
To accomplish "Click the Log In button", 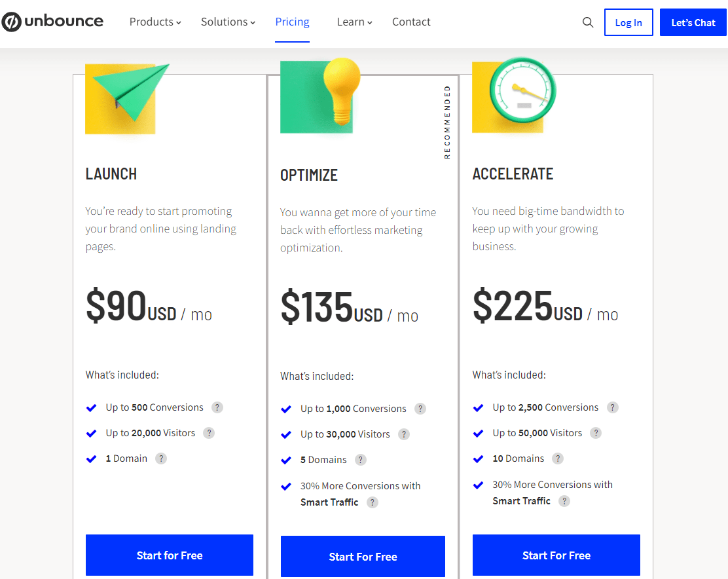I will pyautogui.click(x=628, y=22).
